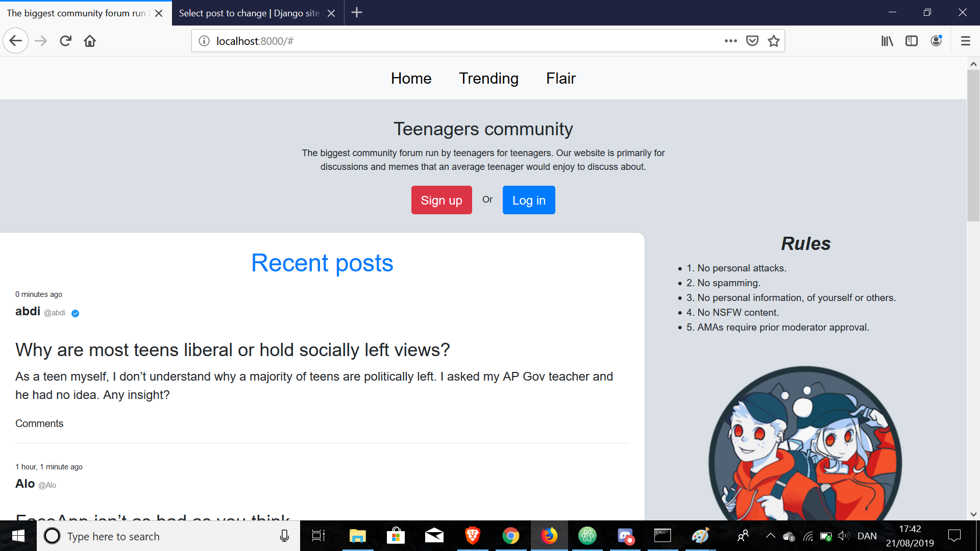980x551 pixels.
Task: Open the Pocket save icon
Action: click(x=752, y=40)
